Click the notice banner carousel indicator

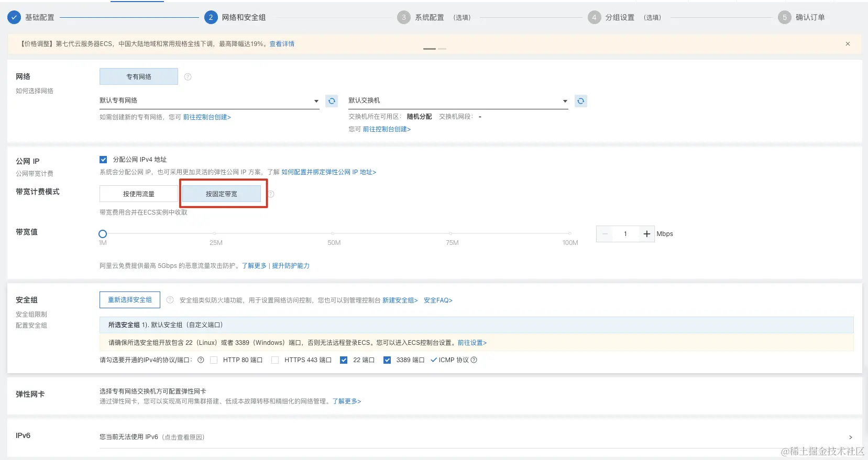435,49
